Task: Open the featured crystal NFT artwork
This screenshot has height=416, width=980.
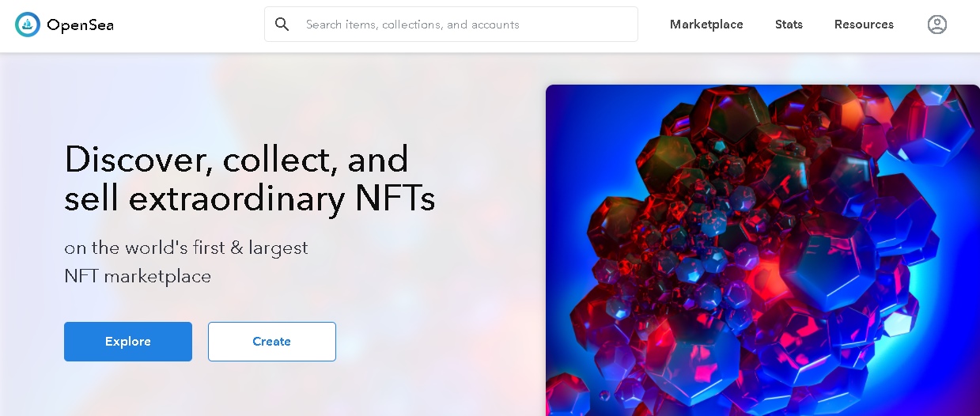Action: (762, 250)
